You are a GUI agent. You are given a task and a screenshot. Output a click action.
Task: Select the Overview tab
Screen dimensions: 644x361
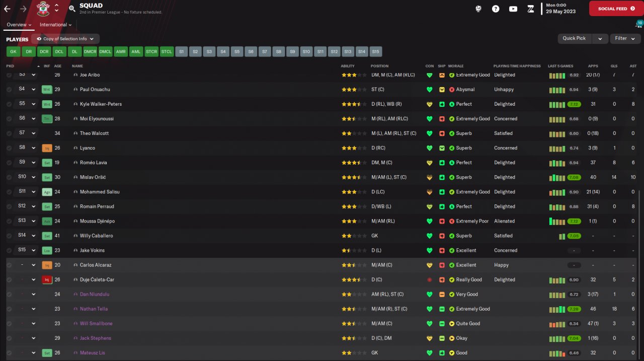(x=19, y=25)
